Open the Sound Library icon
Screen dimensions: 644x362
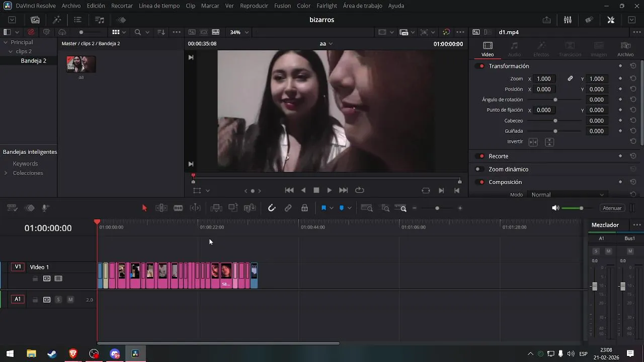coord(100,20)
